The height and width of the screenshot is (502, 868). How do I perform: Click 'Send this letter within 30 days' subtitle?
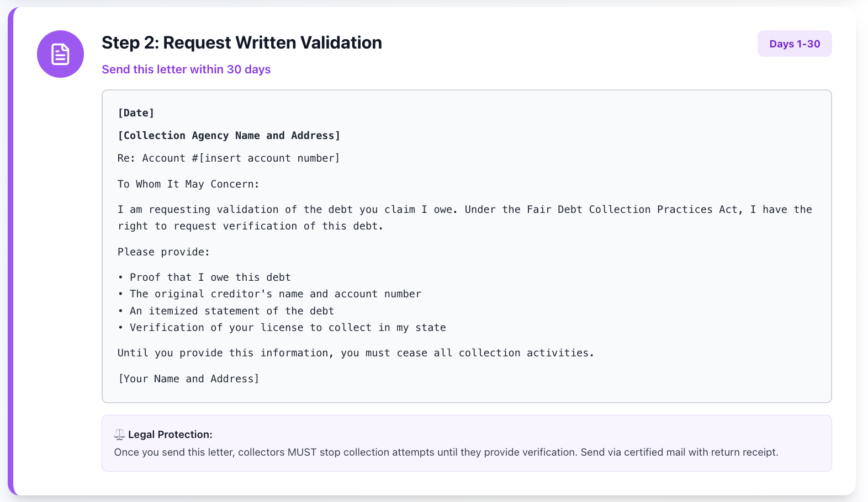point(186,70)
